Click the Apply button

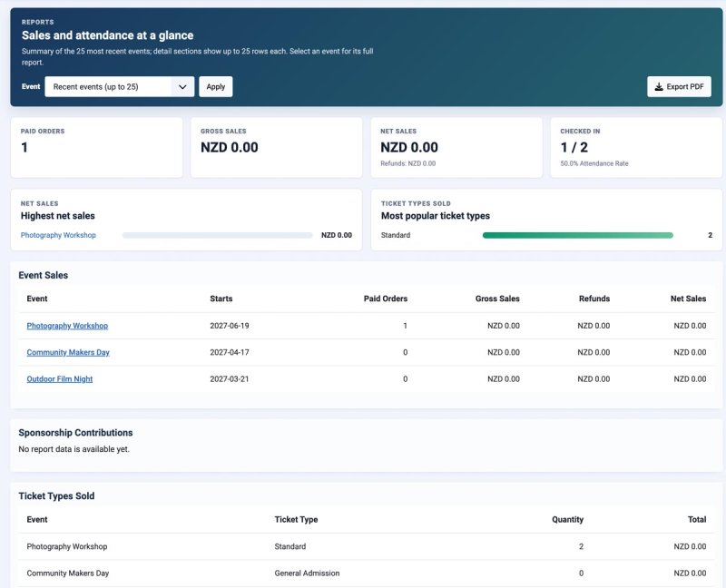tap(216, 86)
